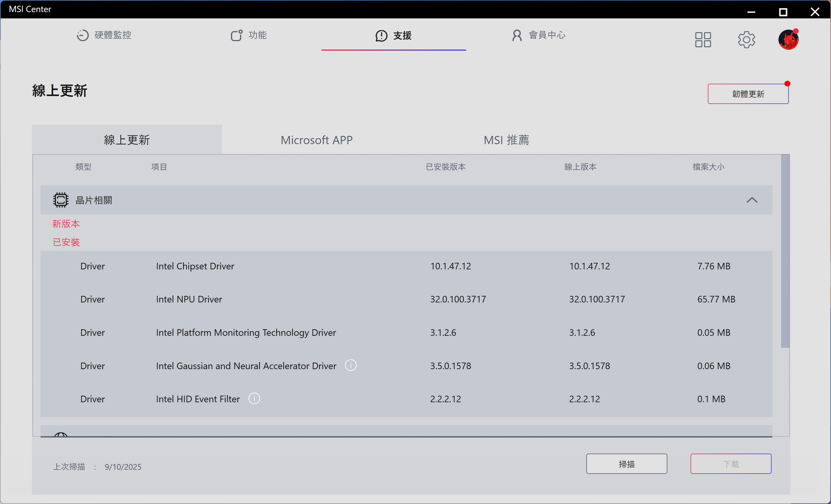The image size is (831, 504).
Task: Click the 類型 column header
Action: [x=83, y=167]
